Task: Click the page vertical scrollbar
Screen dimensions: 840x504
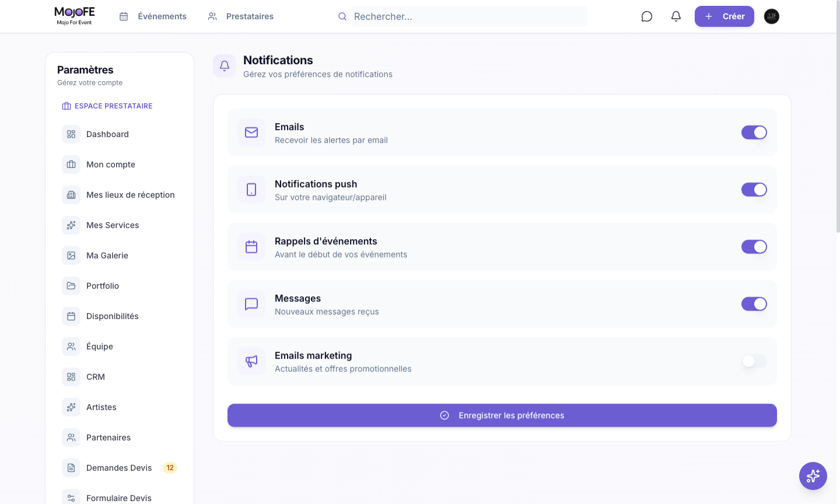Action: (838, 117)
